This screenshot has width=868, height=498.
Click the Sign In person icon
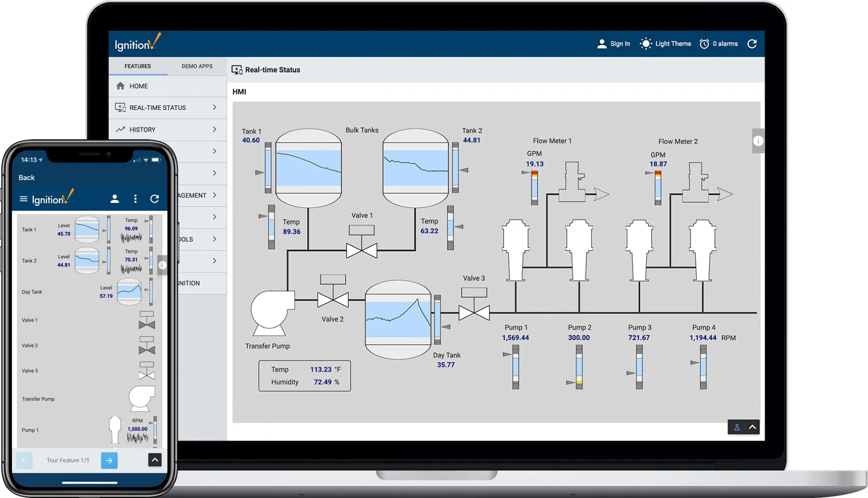click(602, 44)
